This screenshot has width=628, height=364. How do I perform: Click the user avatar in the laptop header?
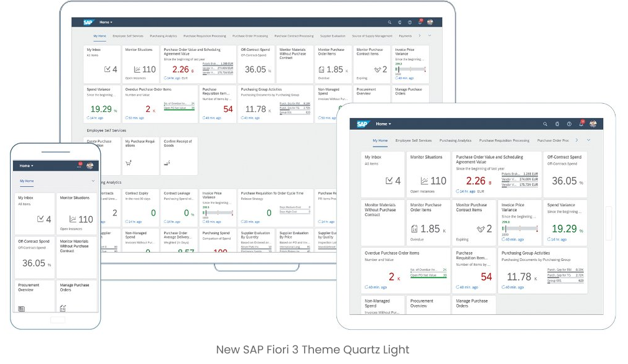pos(430,22)
